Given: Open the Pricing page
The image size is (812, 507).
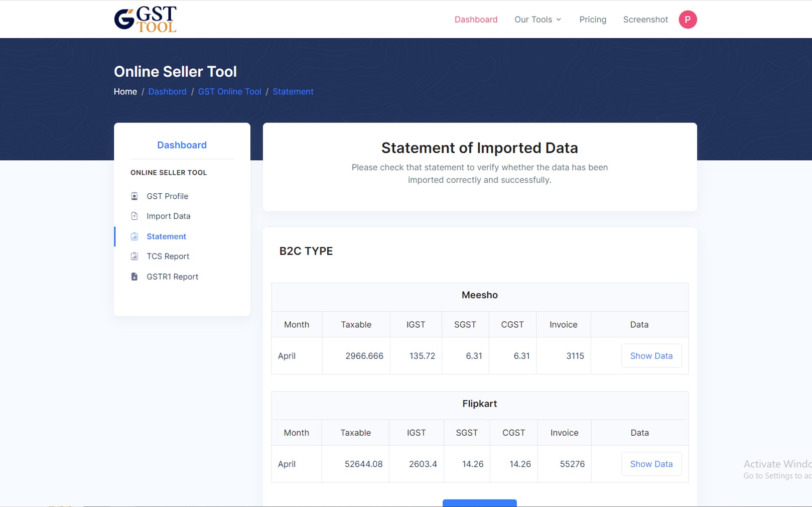Looking at the screenshot, I should (x=593, y=20).
